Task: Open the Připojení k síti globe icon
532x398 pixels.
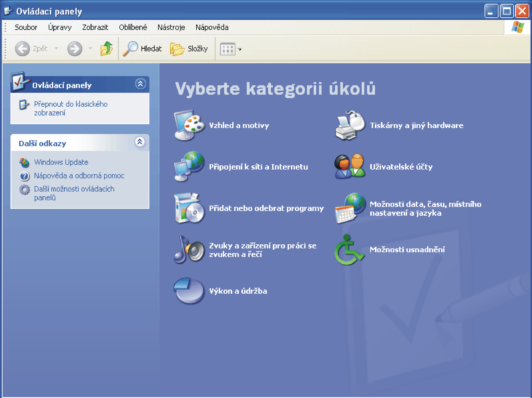Action: 190,166
